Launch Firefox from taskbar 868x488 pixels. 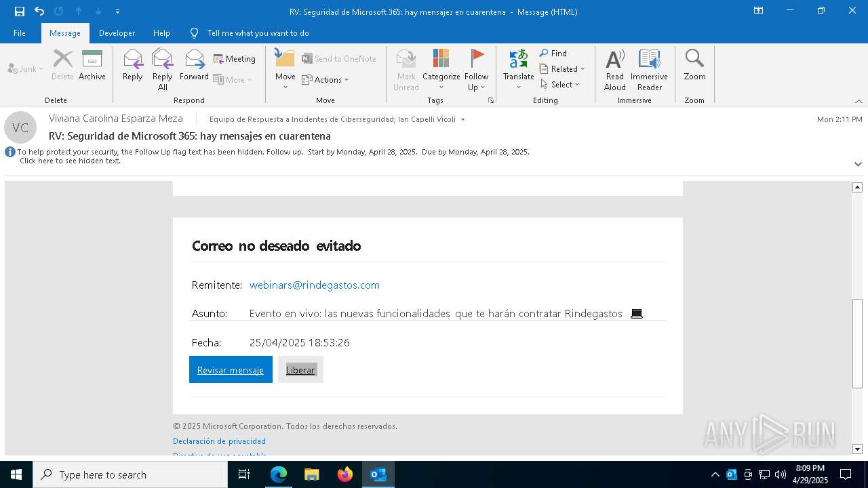(345, 474)
